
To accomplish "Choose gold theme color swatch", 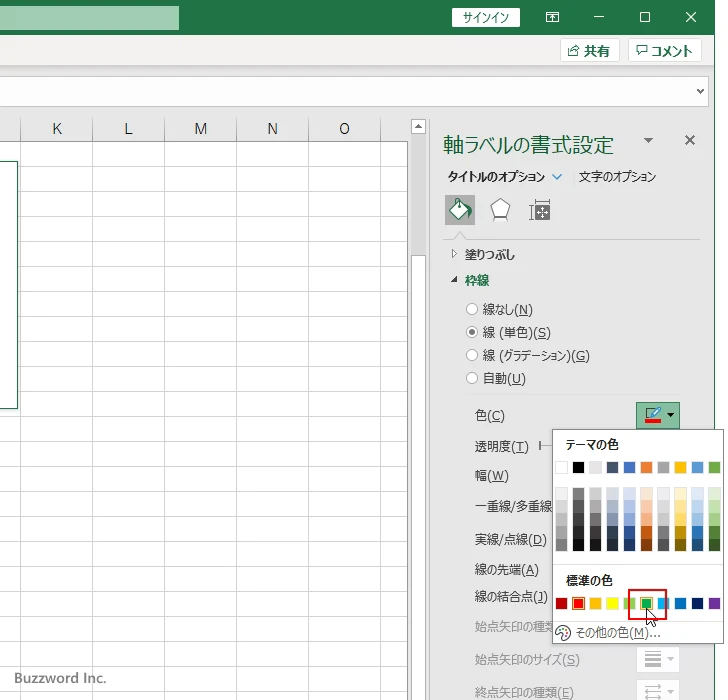I will pyautogui.click(x=681, y=467).
